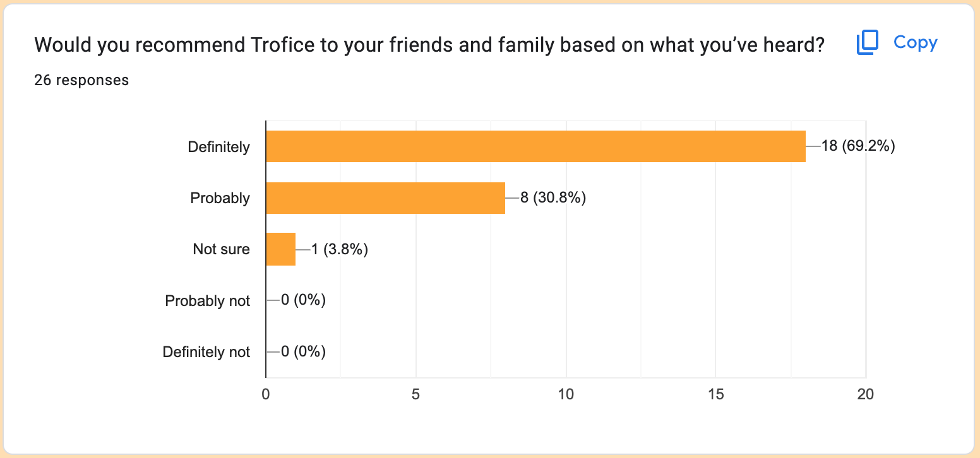This screenshot has height=458, width=980.
Task: Click the Probably axis label
Action: (x=220, y=198)
